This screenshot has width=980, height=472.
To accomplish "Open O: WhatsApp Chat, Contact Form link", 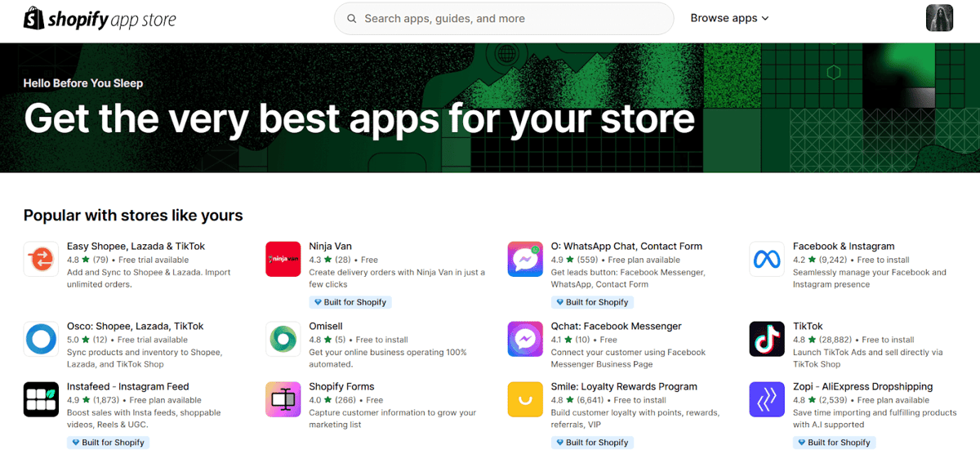I will coord(626,246).
